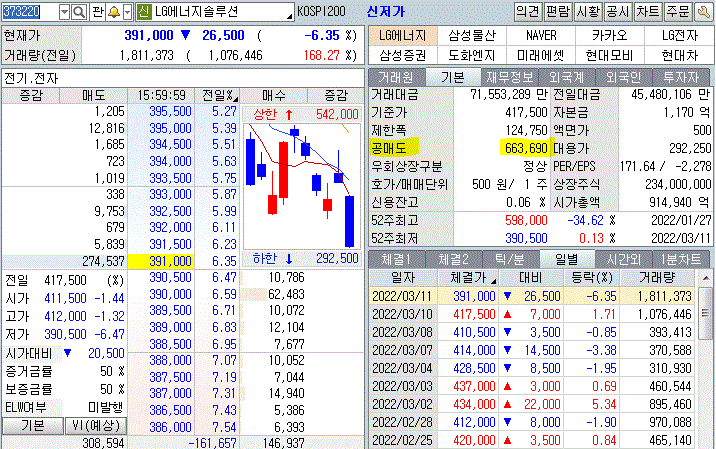Select the 삼성증권 quick stock tab
The height and width of the screenshot is (449, 716).
point(403,55)
